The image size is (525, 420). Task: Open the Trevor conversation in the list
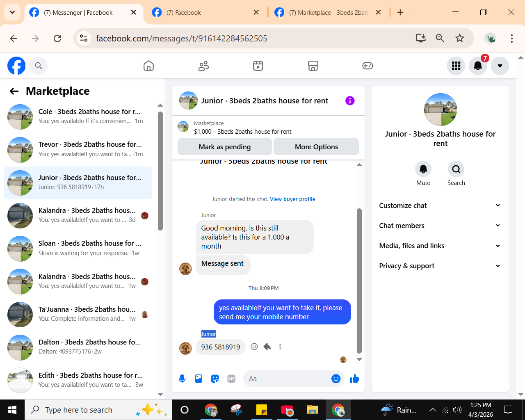78,150
